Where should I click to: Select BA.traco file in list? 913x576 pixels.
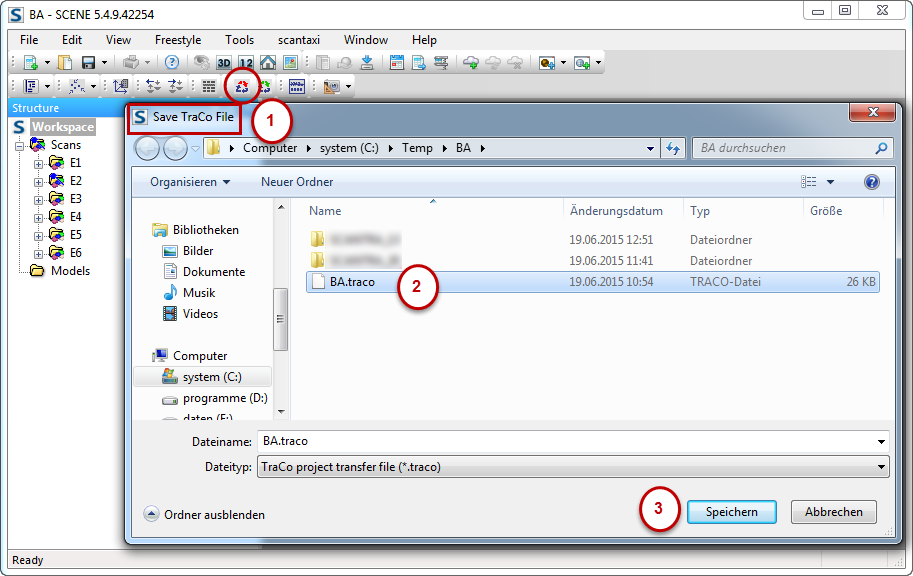[592, 282]
